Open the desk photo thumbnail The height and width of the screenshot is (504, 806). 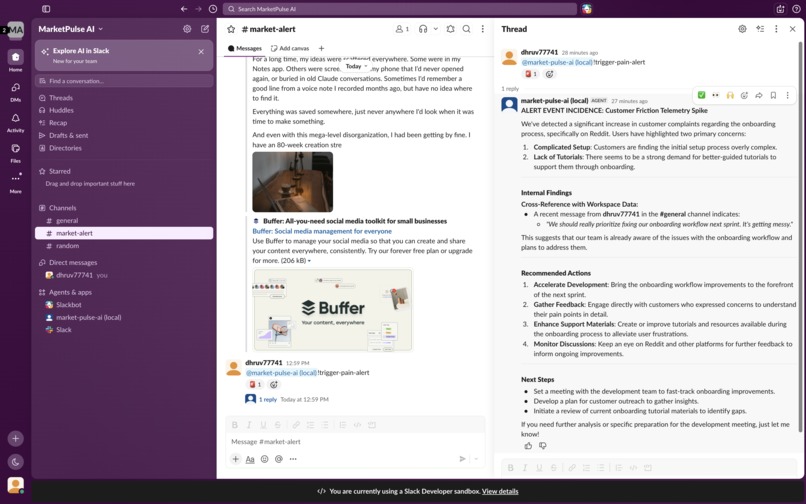[292, 182]
